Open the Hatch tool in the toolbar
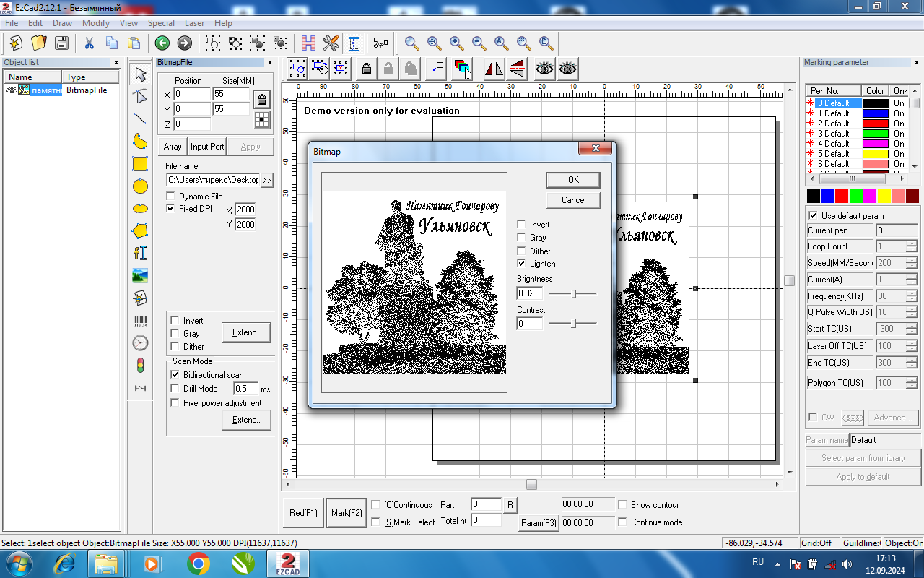This screenshot has width=924, height=578. [x=309, y=43]
